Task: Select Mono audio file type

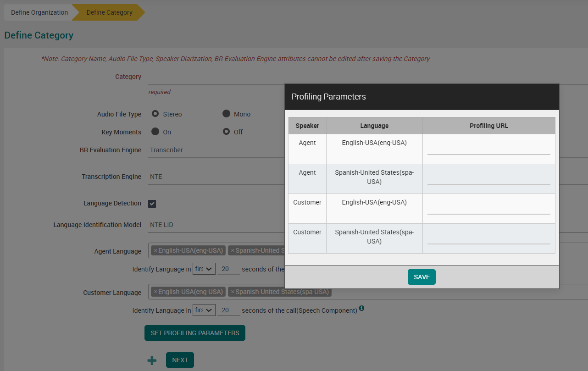Action: [x=226, y=114]
